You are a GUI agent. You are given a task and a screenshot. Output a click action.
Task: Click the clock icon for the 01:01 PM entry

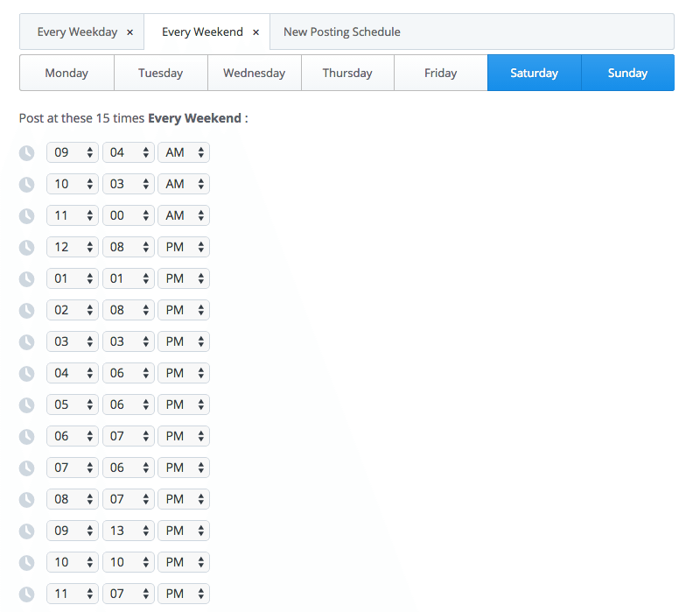click(x=26, y=278)
